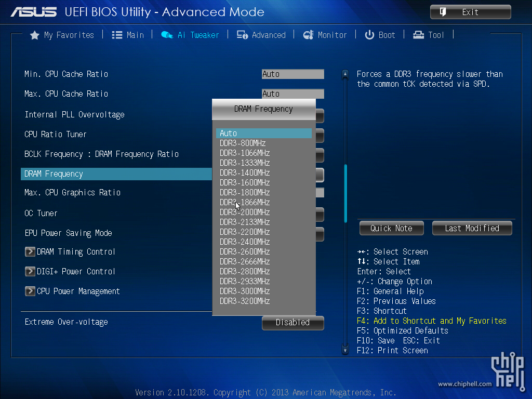This screenshot has width=532, height=399.
Task: Click DRAM Frequency popup title bar
Action: (263, 109)
